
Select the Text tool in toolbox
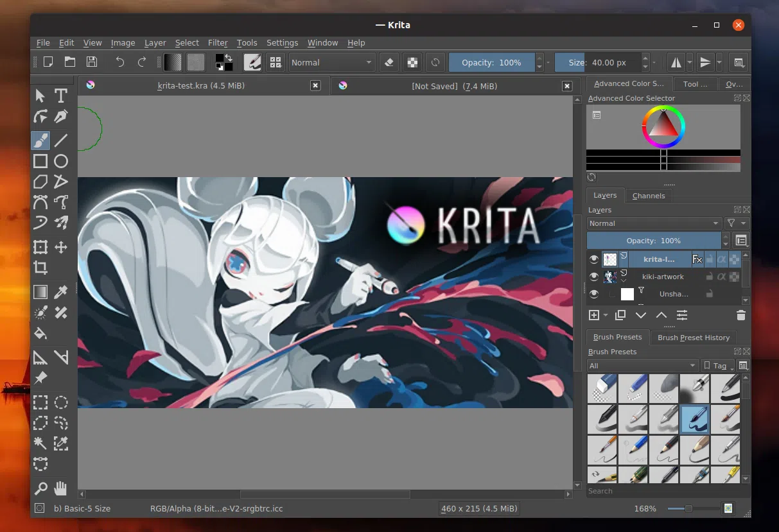coord(61,96)
